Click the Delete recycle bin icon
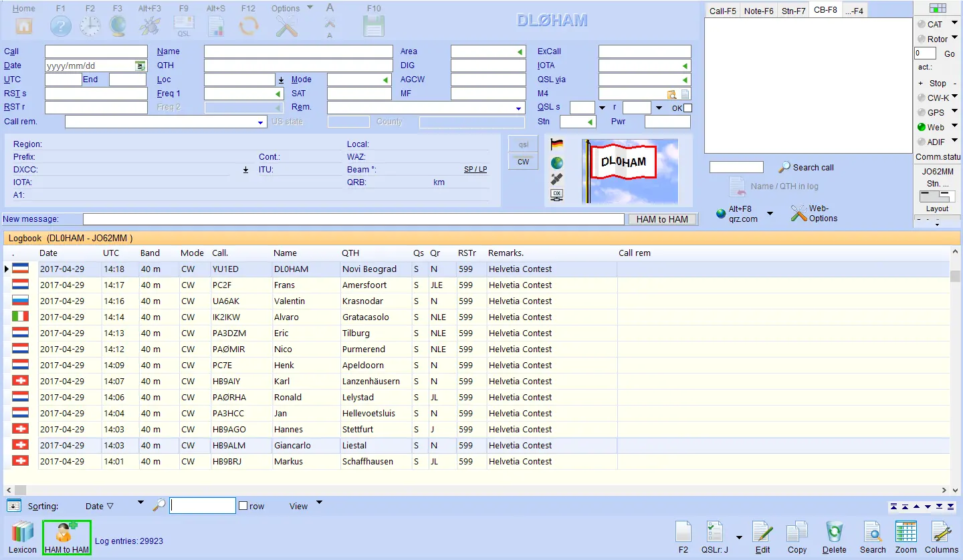 [x=834, y=532]
